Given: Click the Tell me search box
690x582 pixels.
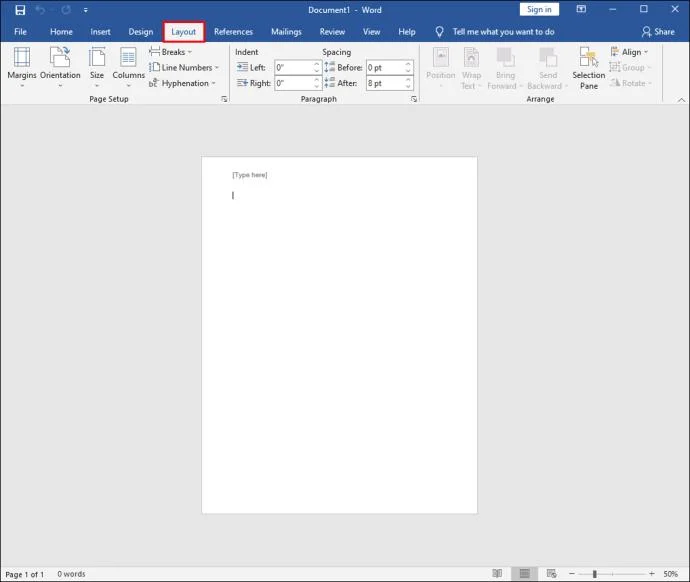Looking at the screenshot, I should 495,32.
